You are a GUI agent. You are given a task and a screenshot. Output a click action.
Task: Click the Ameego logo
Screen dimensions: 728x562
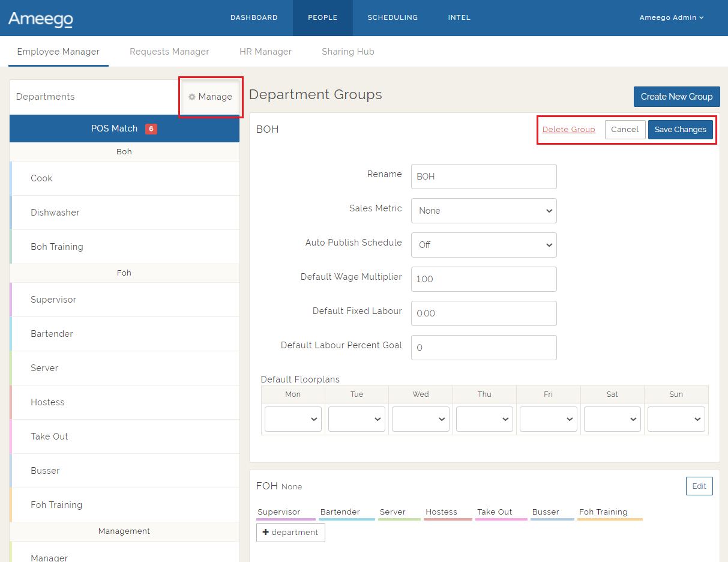(x=40, y=19)
